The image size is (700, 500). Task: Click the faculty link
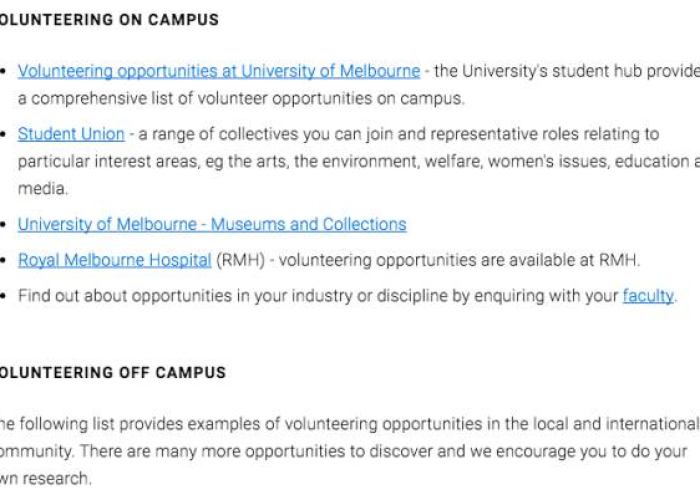click(x=648, y=296)
